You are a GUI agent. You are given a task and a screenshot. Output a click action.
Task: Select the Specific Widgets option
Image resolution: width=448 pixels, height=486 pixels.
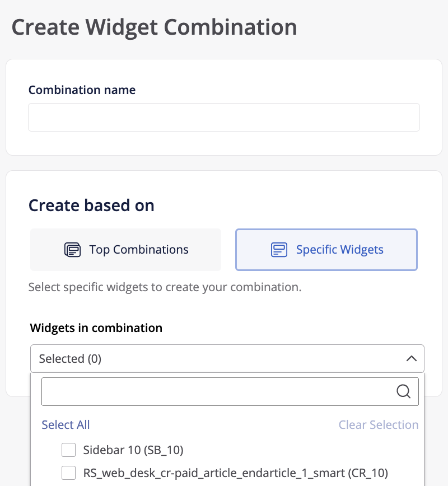[x=326, y=249]
